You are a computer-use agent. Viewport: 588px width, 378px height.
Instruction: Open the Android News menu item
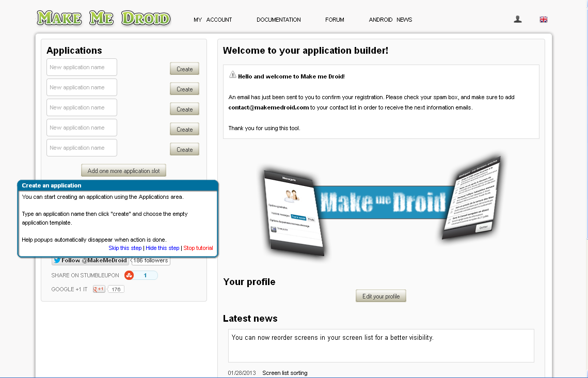tap(390, 20)
